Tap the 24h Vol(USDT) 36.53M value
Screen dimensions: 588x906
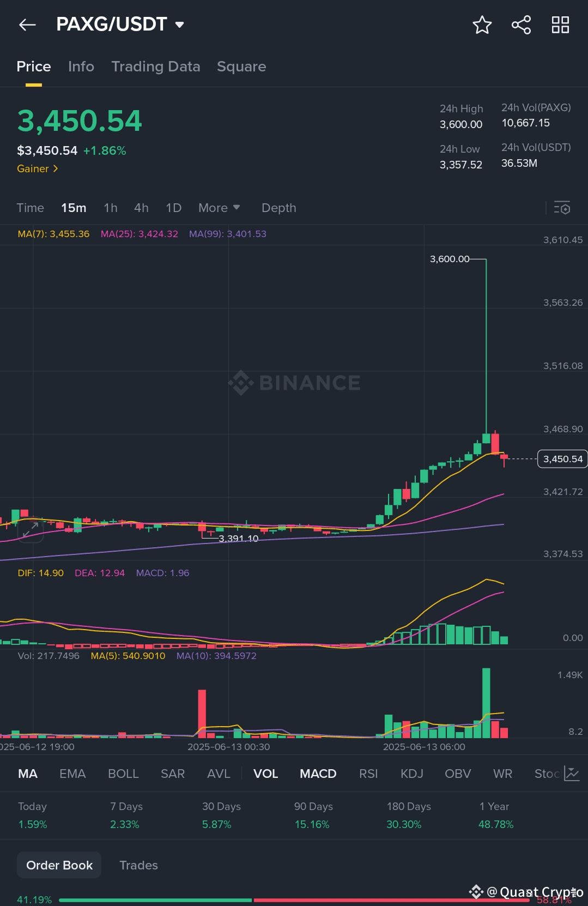519,163
